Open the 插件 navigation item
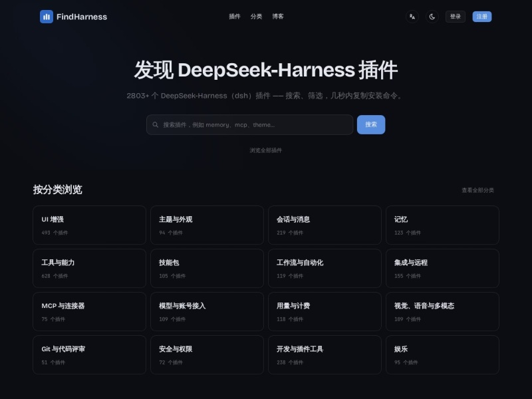 pos(235,16)
